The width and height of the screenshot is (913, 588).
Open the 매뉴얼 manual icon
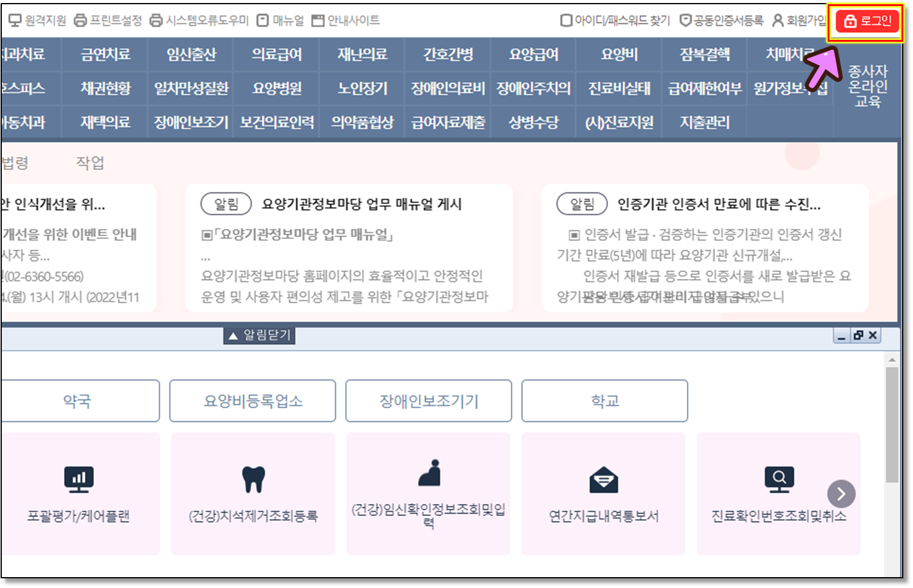[263, 21]
